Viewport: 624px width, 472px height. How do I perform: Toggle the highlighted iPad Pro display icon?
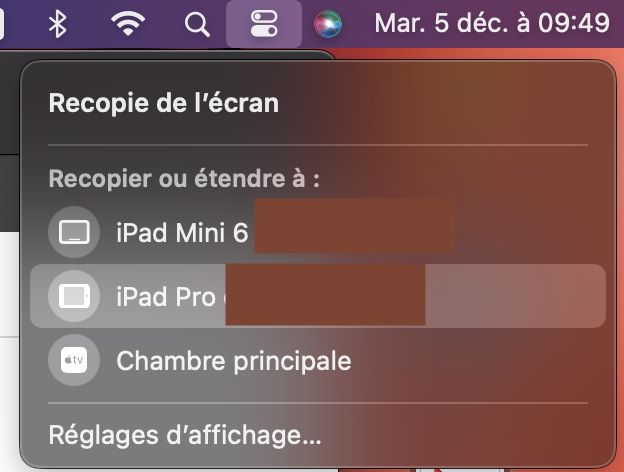(x=74, y=296)
